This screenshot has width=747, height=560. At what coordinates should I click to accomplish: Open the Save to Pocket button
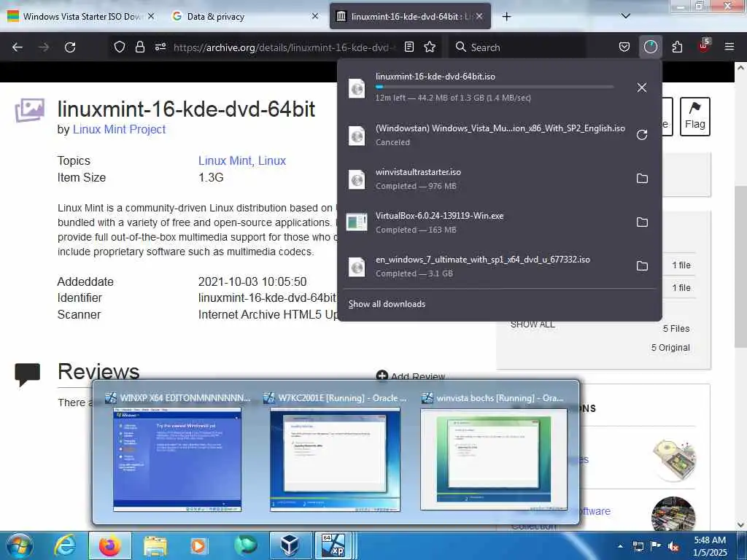click(624, 47)
